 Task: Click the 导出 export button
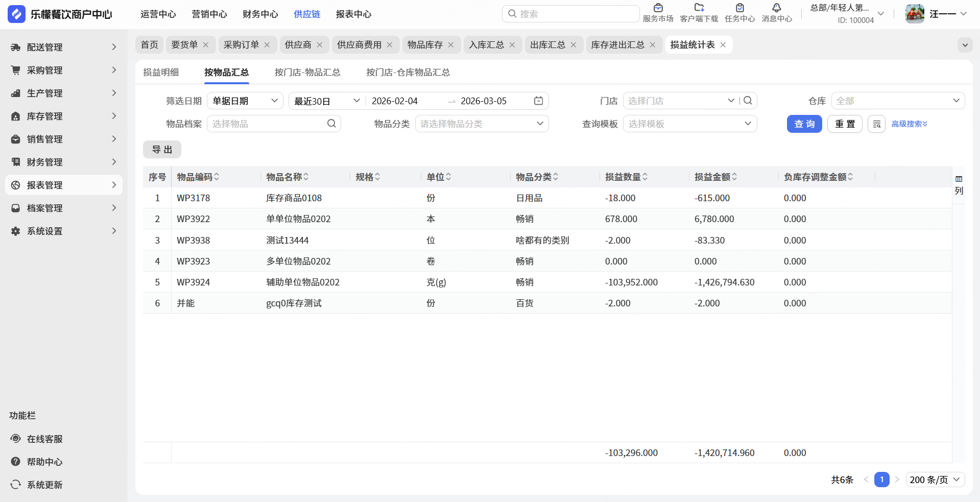(x=162, y=150)
